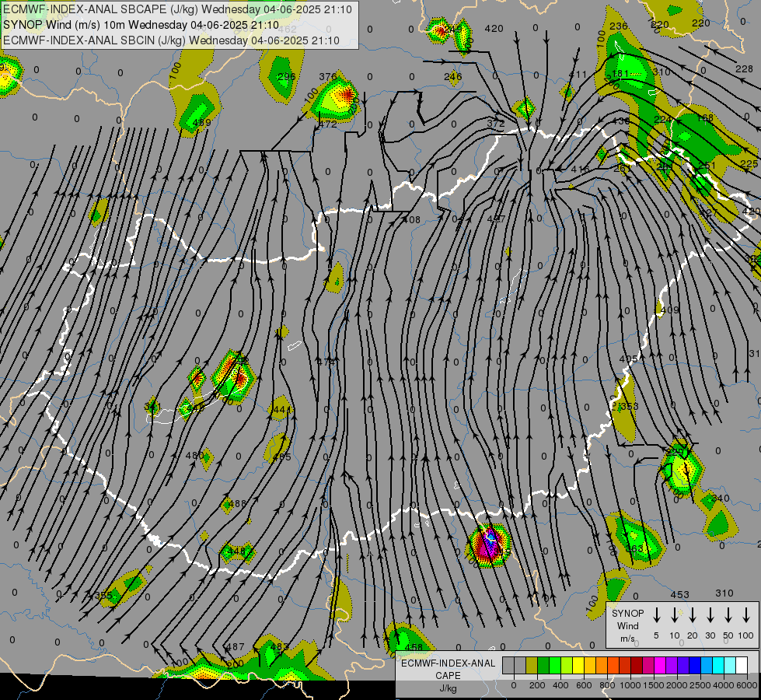761x700 pixels.
Task: Click the map value 436
Action: pos(621,121)
